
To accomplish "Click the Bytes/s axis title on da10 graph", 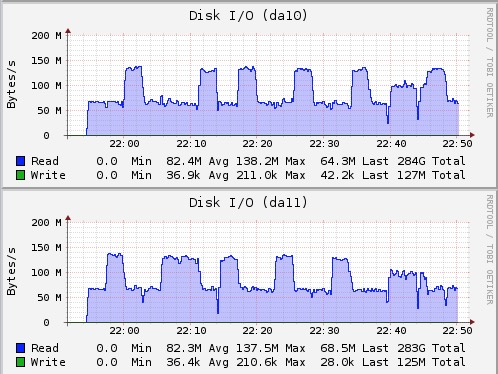I will click(11, 84).
